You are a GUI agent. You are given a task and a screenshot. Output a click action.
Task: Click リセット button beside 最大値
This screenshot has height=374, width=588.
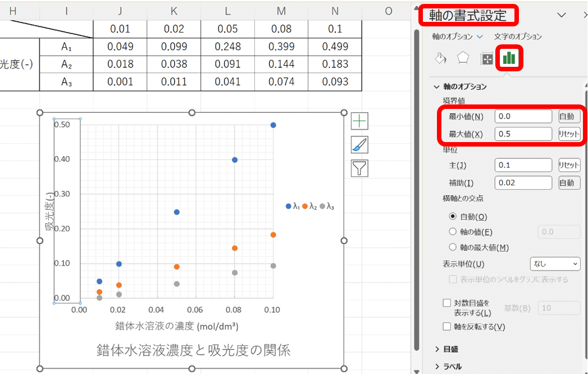pyautogui.click(x=569, y=134)
